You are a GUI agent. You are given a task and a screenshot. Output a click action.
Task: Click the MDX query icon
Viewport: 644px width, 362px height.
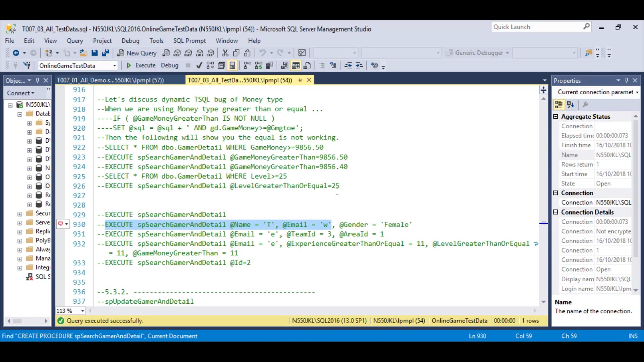click(177, 53)
